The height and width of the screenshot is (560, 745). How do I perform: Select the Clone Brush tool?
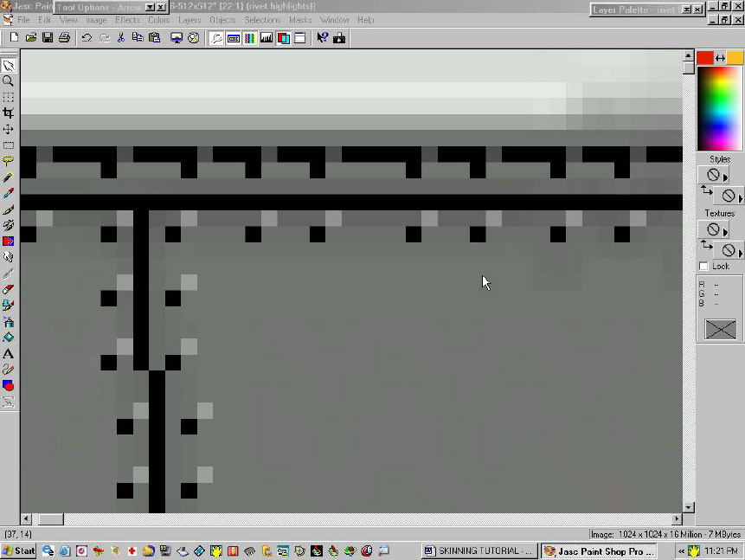(9, 225)
